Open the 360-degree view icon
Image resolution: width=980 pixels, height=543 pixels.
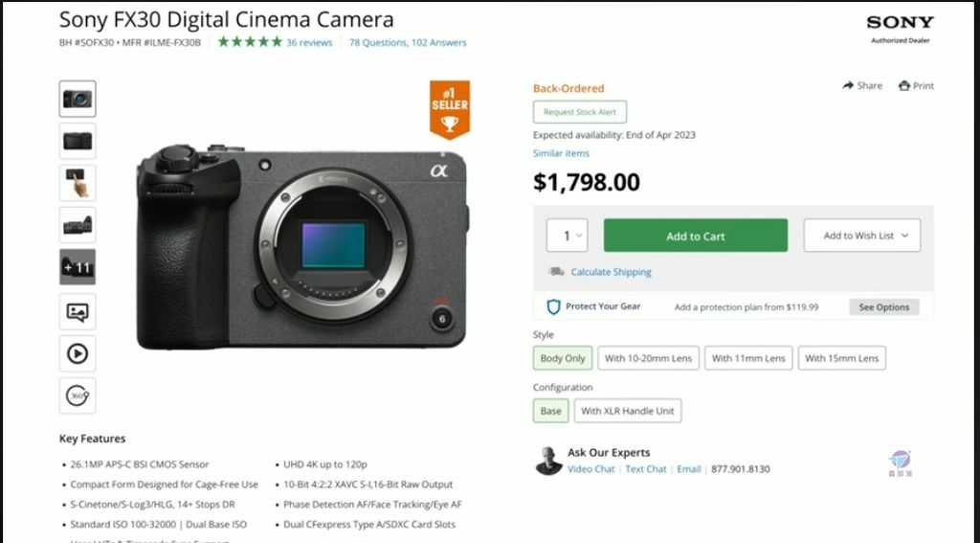[x=78, y=395]
